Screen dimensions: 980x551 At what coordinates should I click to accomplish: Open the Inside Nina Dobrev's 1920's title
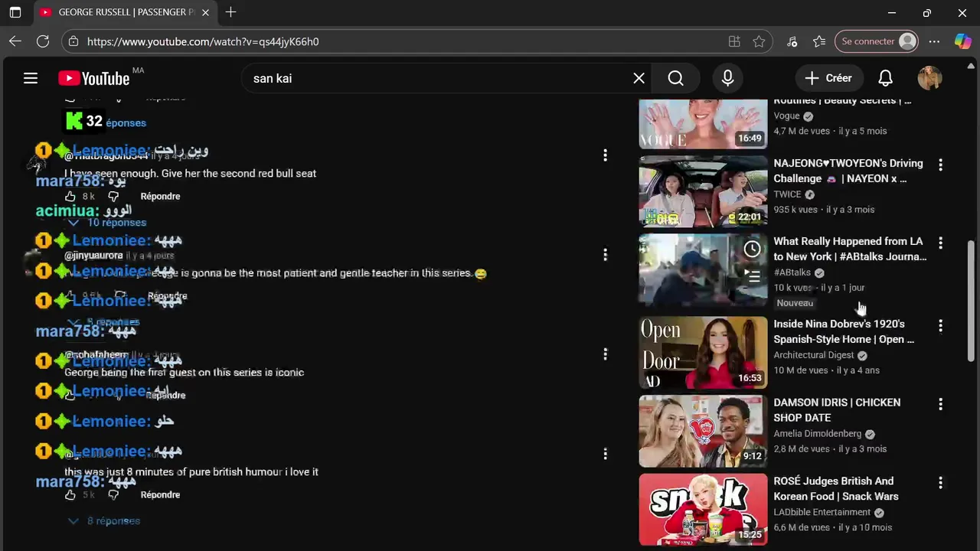(x=844, y=331)
